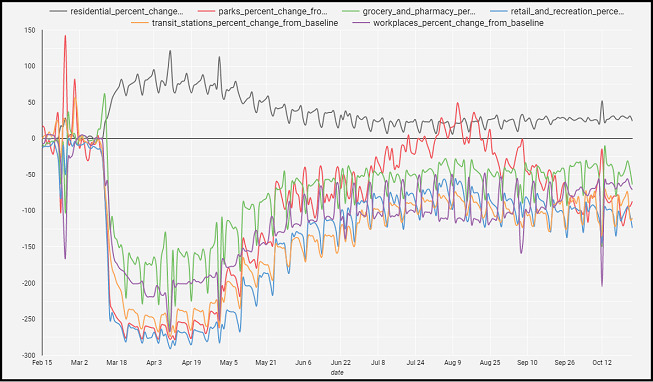Click the May 21 date label
This screenshot has width=653, height=382.
266,363
